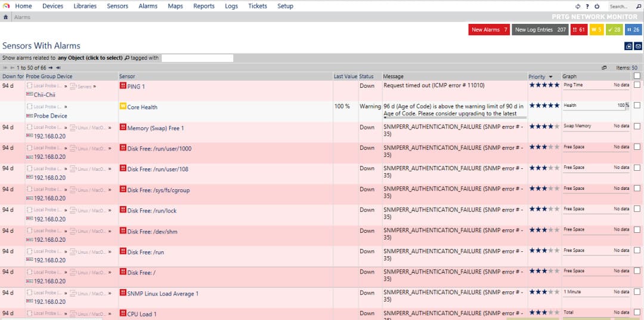Open the Reports menu
The height and width of the screenshot is (320, 644).
[204, 6]
